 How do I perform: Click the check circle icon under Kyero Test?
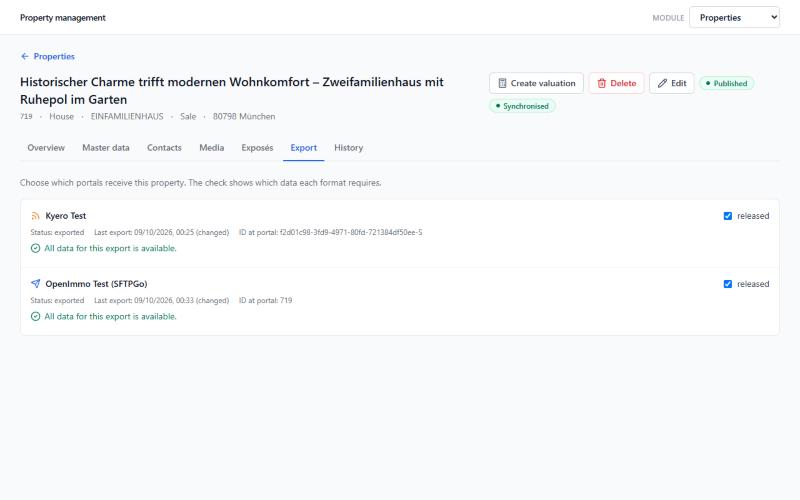pos(35,248)
